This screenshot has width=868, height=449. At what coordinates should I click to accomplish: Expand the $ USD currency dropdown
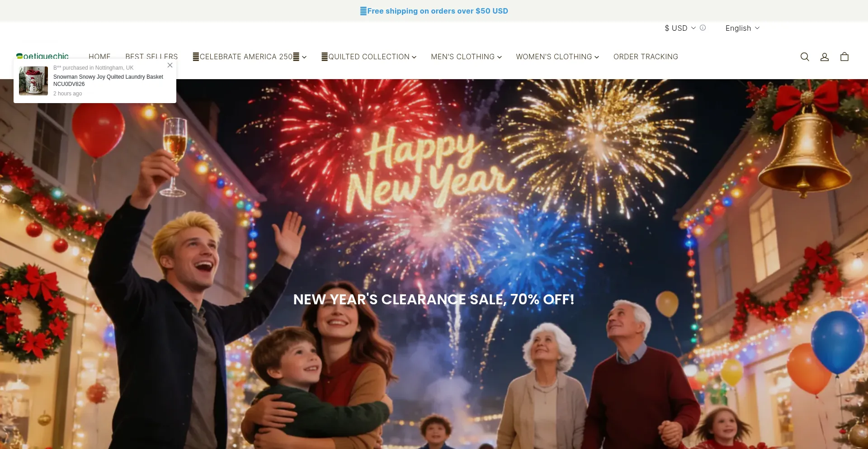coord(680,28)
